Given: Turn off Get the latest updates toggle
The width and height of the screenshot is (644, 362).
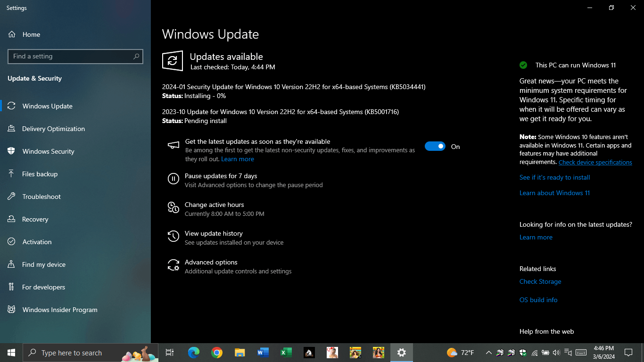Looking at the screenshot, I should tap(435, 147).
